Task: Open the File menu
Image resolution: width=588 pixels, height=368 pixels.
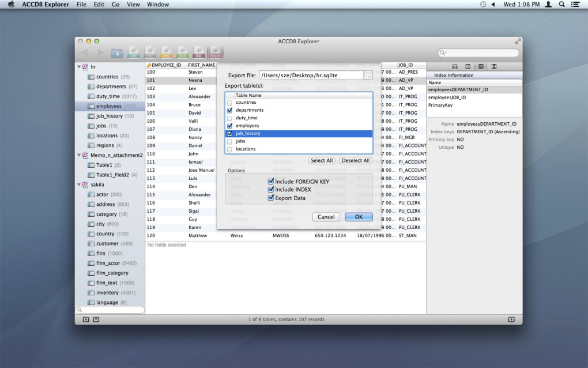Action: [81, 5]
